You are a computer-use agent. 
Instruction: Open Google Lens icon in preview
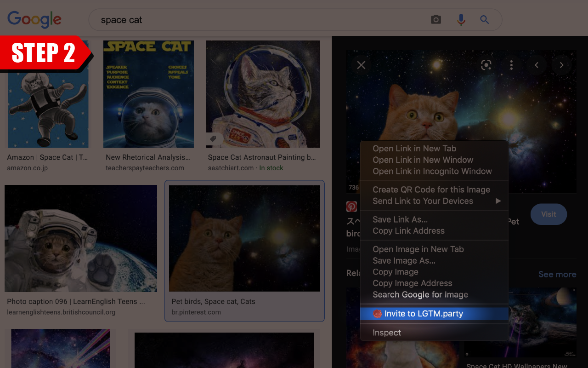pos(486,65)
